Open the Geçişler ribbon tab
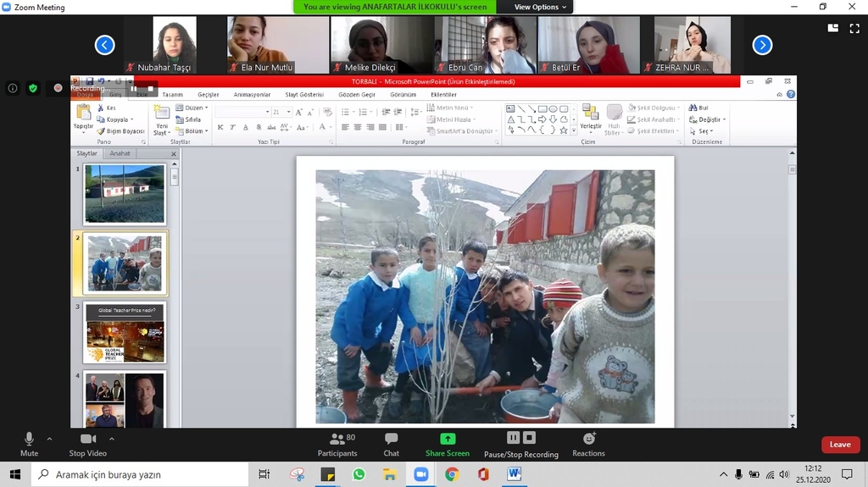 point(209,95)
